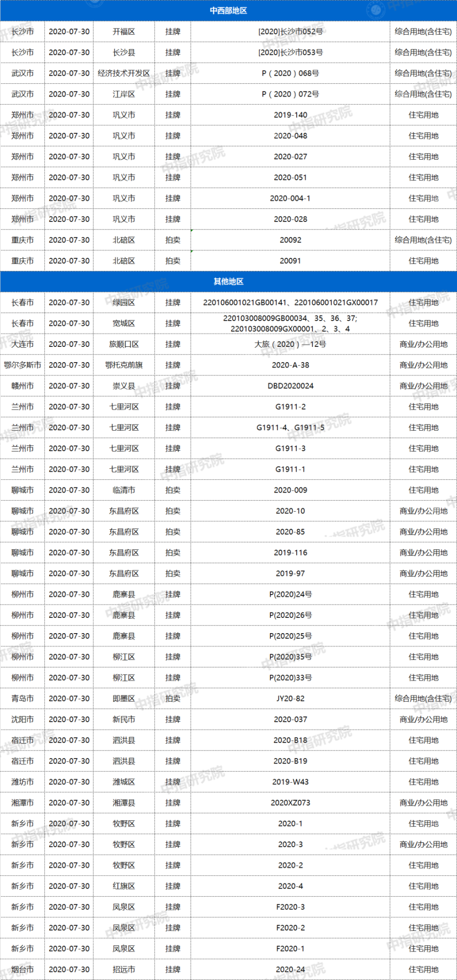Select plot 2019-97
Viewport: 457px width, 980px height.
point(290,574)
